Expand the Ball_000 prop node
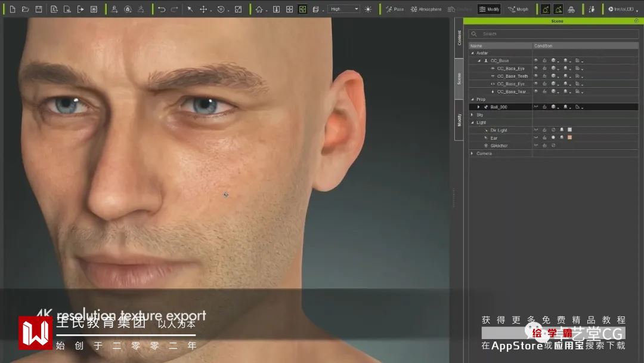644x363 pixels. tap(478, 107)
